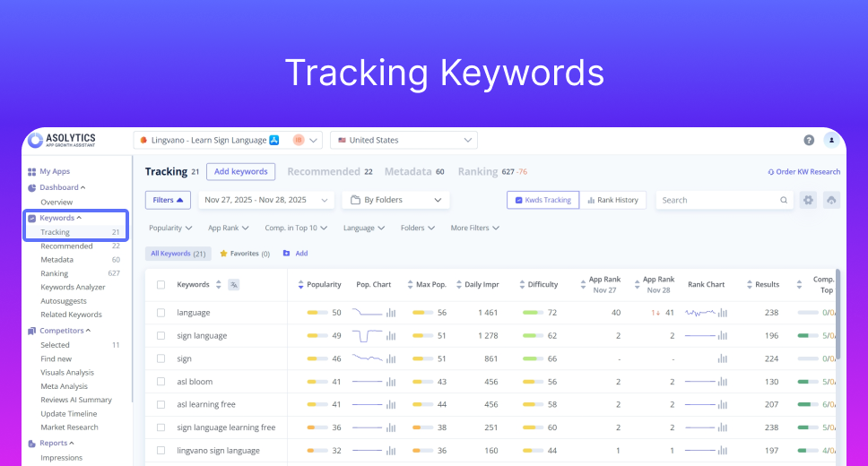Open the help question mark icon
The height and width of the screenshot is (466, 868).
click(809, 140)
